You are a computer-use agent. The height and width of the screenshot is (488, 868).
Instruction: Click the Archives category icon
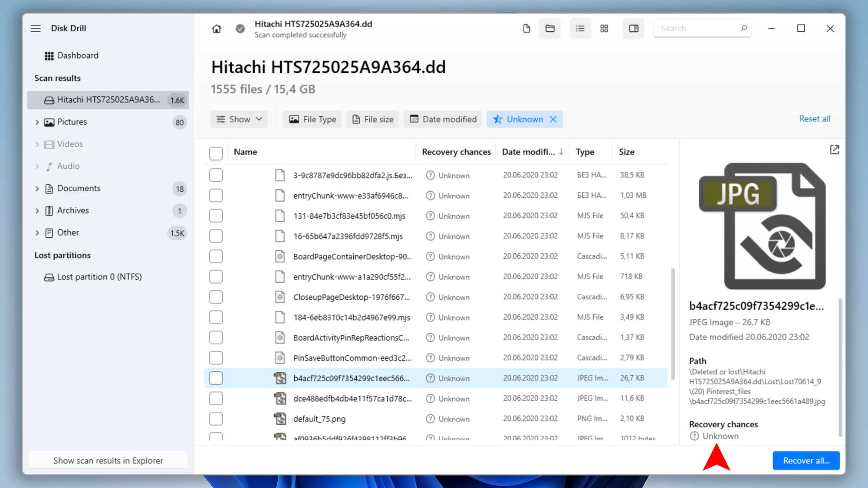49,211
